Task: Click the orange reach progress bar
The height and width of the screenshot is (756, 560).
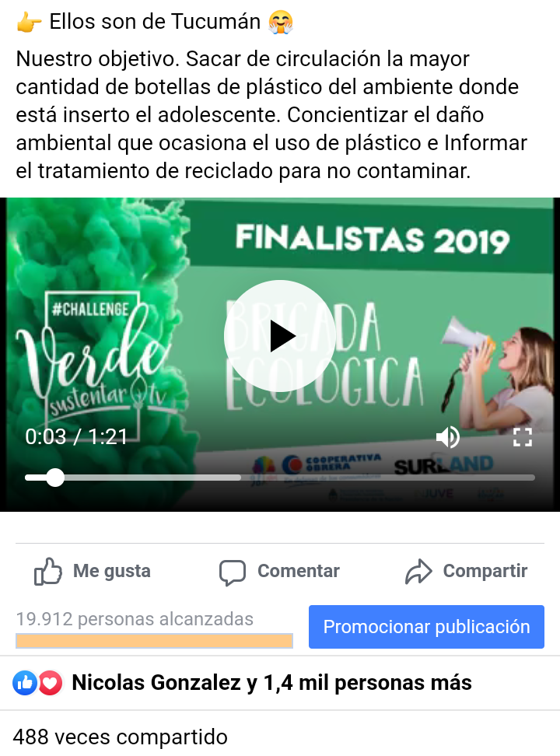Action: tap(154, 641)
